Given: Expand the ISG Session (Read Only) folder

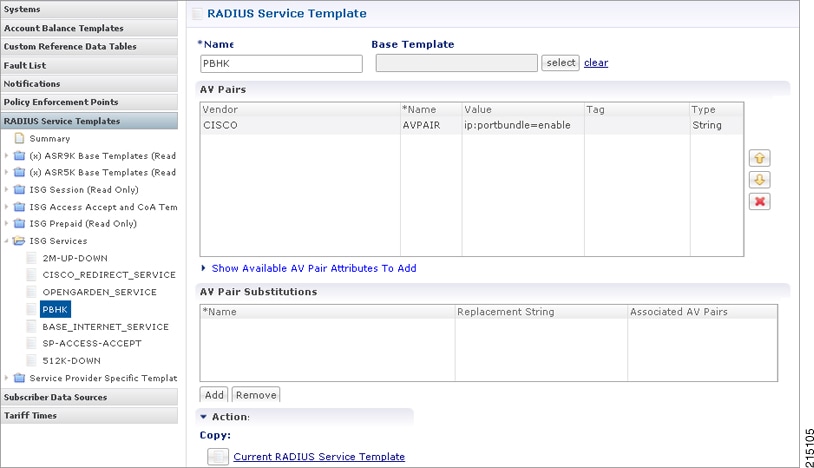Looking at the screenshot, I should [6, 189].
